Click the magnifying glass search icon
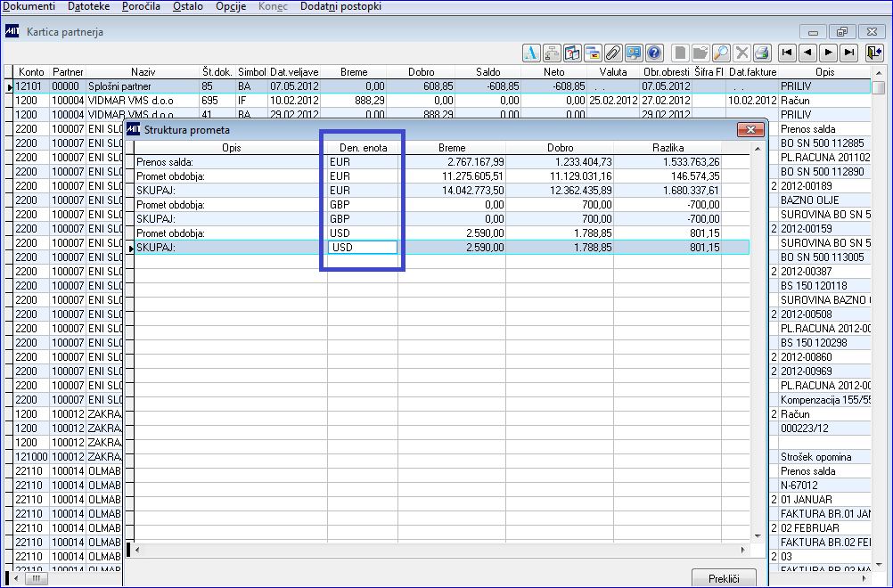Viewport: 893px width, 588px height. click(x=722, y=53)
